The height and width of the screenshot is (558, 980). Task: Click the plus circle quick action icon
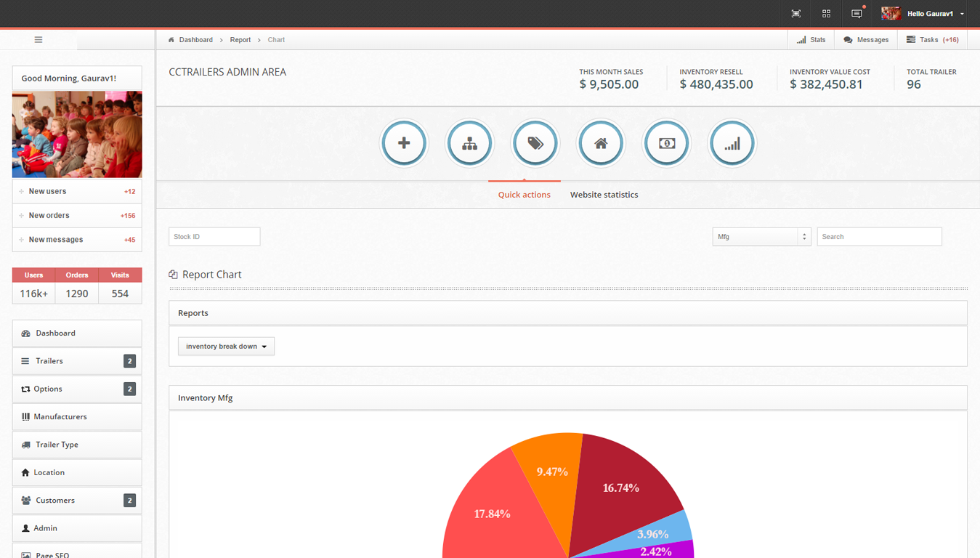click(404, 143)
